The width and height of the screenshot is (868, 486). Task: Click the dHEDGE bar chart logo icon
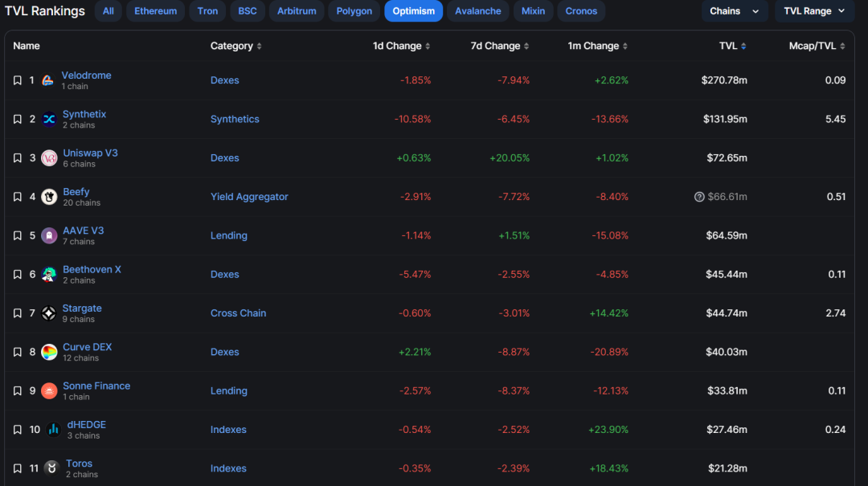(54, 430)
